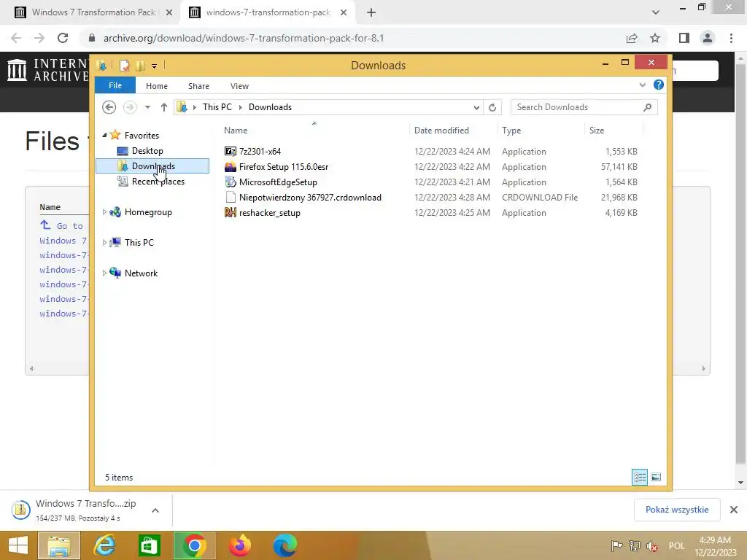Launch Internet Explorer from the taskbar
The height and width of the screenshot is (560, 747).
(x=104, y=545)
